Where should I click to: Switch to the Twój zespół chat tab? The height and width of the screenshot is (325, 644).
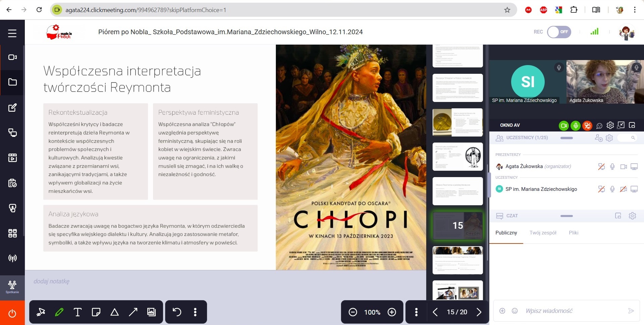(x=543, y=233)
